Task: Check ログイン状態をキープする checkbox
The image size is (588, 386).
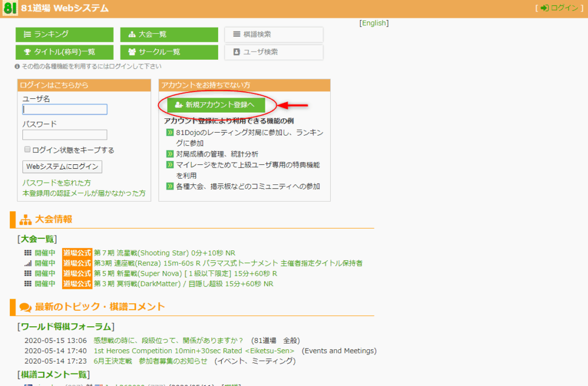Action: point(27,149)
